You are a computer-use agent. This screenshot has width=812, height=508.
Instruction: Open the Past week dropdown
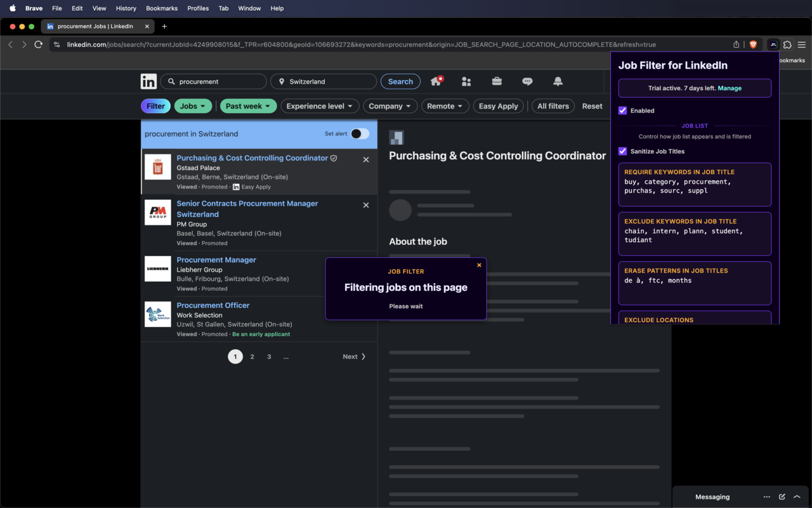(248, 106)
